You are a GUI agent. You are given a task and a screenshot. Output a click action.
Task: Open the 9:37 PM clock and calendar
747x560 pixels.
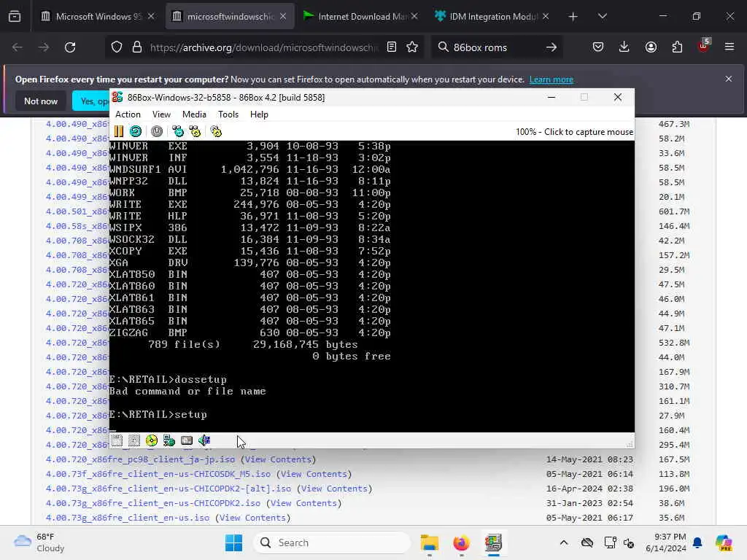[x=666, y=542]
